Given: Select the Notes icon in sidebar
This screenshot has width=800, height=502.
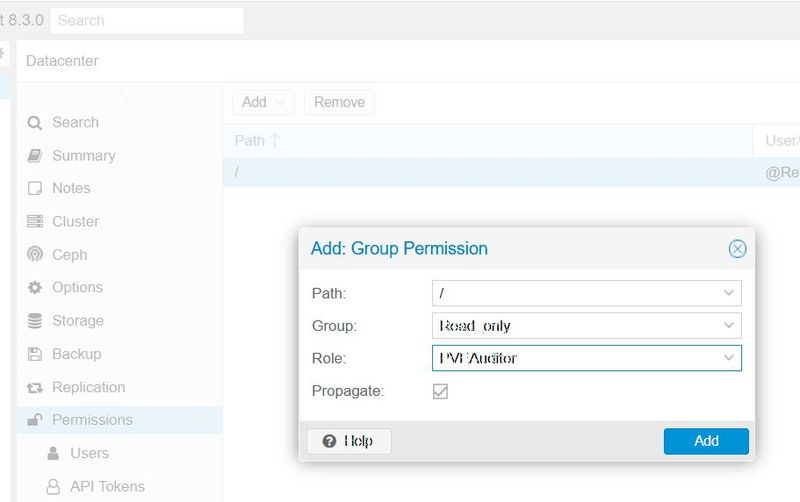Looking at the screenshot, I should pos(34,189).
